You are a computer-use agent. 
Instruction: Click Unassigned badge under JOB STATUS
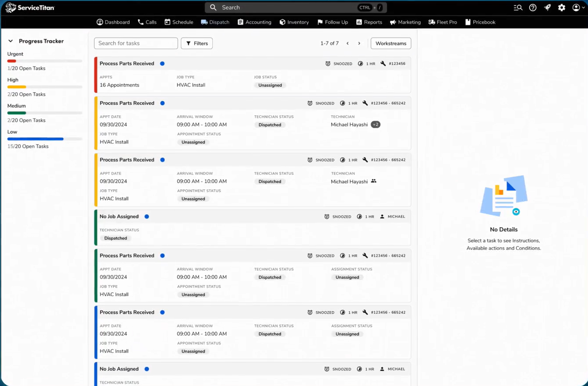tap(270, 85)
